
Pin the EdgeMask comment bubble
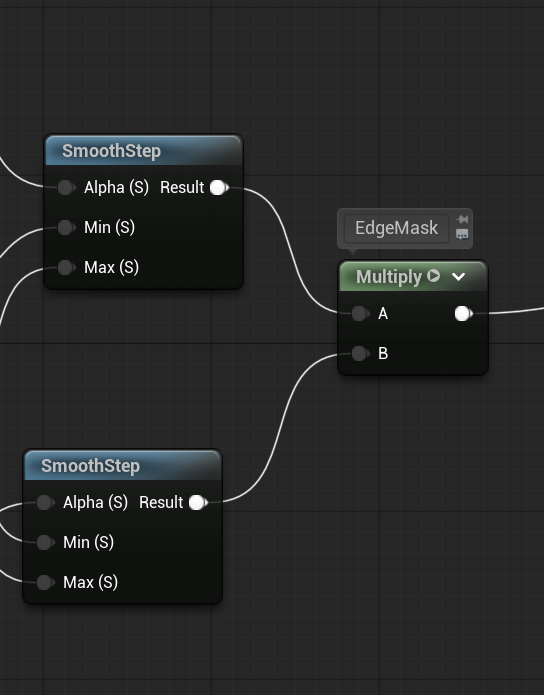(x=462, y=219)
